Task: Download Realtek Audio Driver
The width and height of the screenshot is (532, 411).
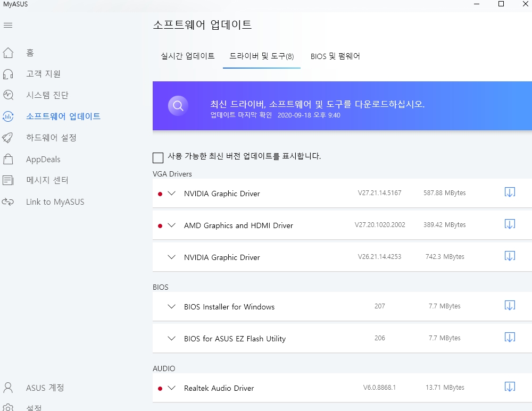Action: [510, 387]
